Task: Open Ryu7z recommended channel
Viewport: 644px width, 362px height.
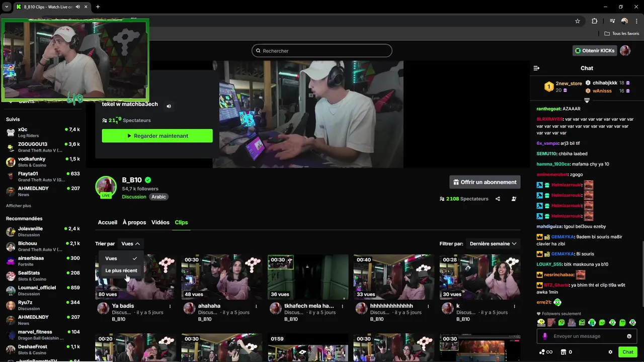Action: tap(43, 305)
